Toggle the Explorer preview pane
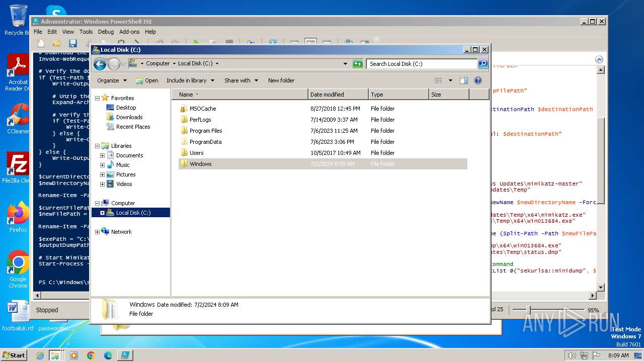The height and width of the screenshot is (362, 644). (x=464, y=80)
